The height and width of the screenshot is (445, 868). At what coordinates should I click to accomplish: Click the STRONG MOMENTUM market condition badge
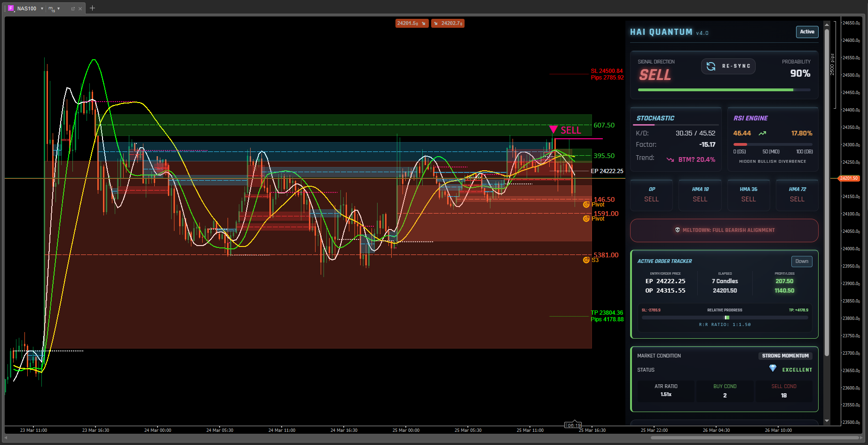click(785, 356)
